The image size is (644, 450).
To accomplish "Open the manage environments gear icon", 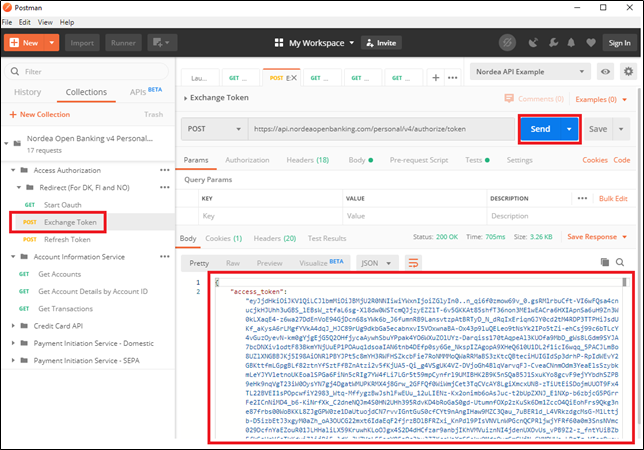I will tap(628, 71).
